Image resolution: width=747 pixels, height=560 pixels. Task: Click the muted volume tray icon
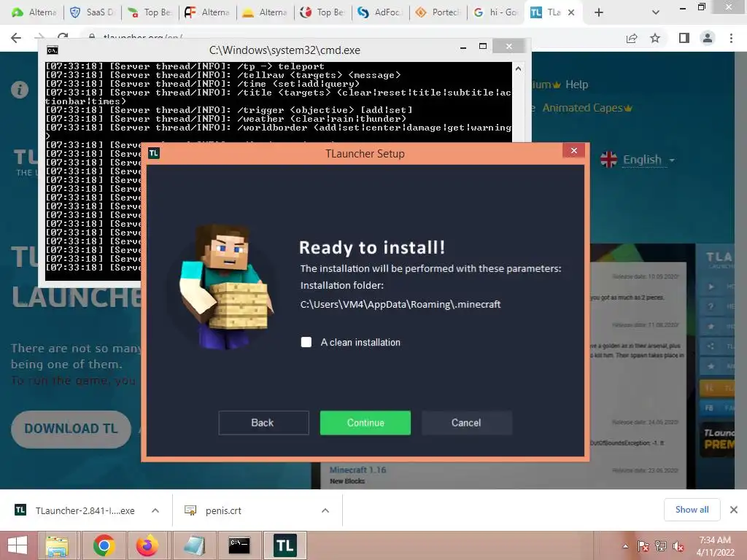point(678,546)
